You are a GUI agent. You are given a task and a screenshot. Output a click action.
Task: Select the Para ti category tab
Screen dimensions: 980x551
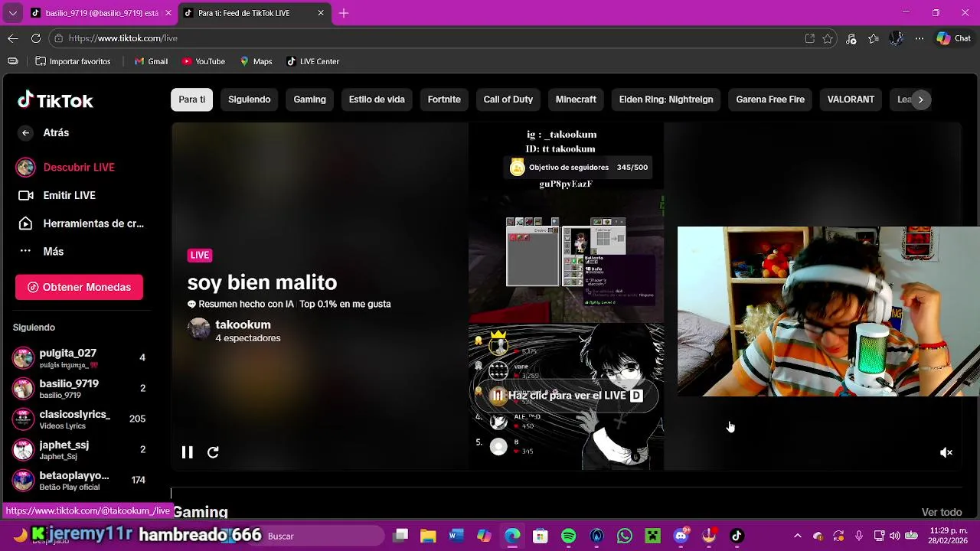point(191,99)
